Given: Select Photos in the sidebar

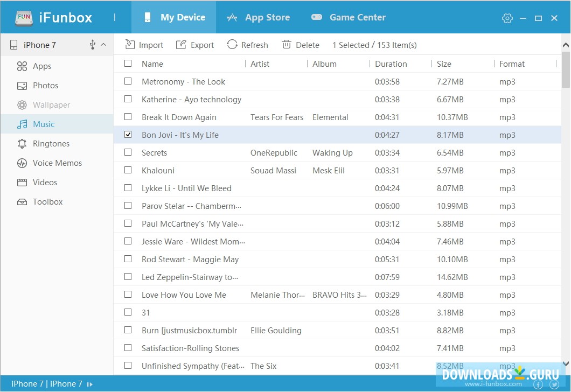Looking at the screenshot, I should tap(44, 85).
